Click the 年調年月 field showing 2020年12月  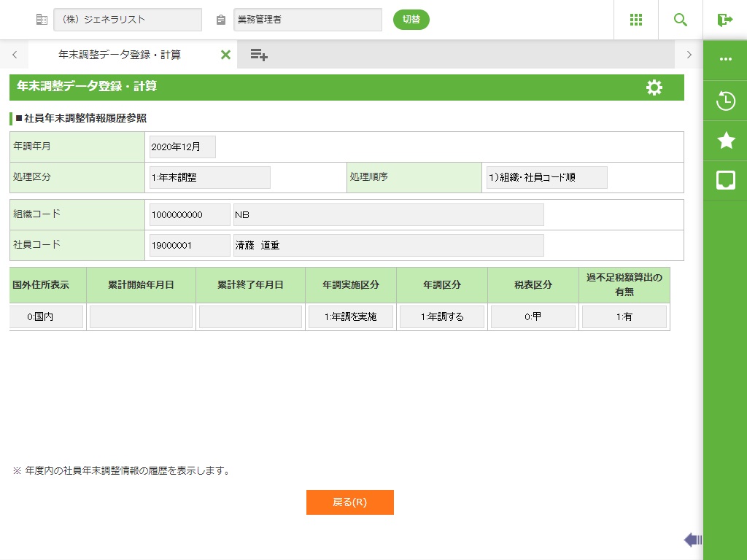[x=182, y=147]
